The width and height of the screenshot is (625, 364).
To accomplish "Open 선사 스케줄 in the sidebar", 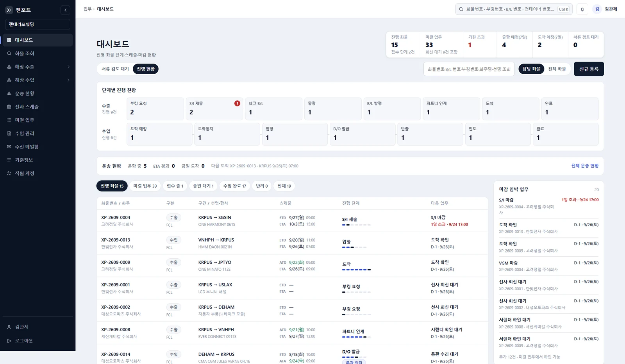I will tap(37, 107).
